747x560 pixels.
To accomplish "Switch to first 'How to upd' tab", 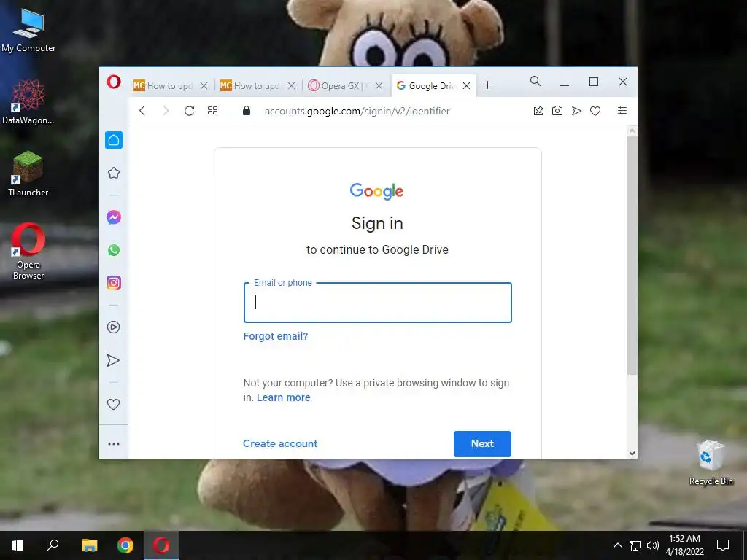I will pos(163,86).
